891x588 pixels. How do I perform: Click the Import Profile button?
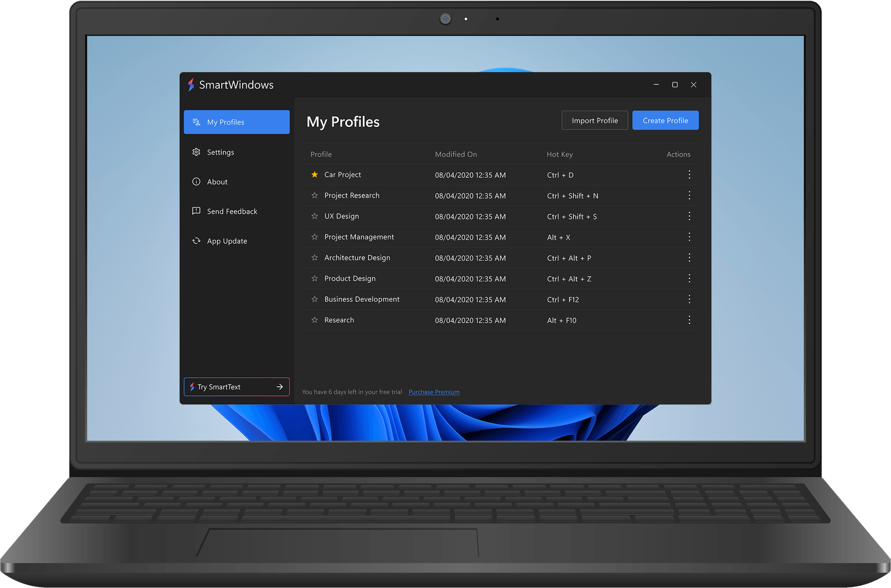click(x=594, y=120)
